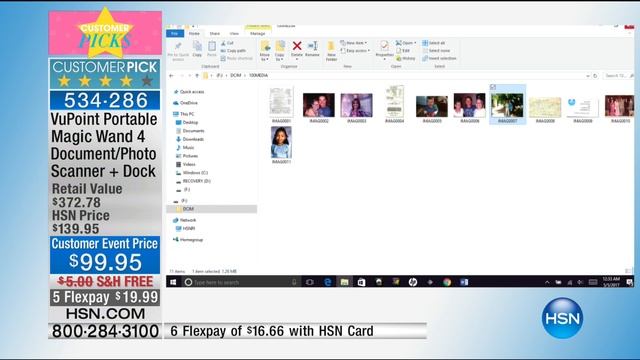Image resolution: width=640 pixels, height=360 pixels.
Task: Click Invert selection in the ribbon
Action: (439, 58)
